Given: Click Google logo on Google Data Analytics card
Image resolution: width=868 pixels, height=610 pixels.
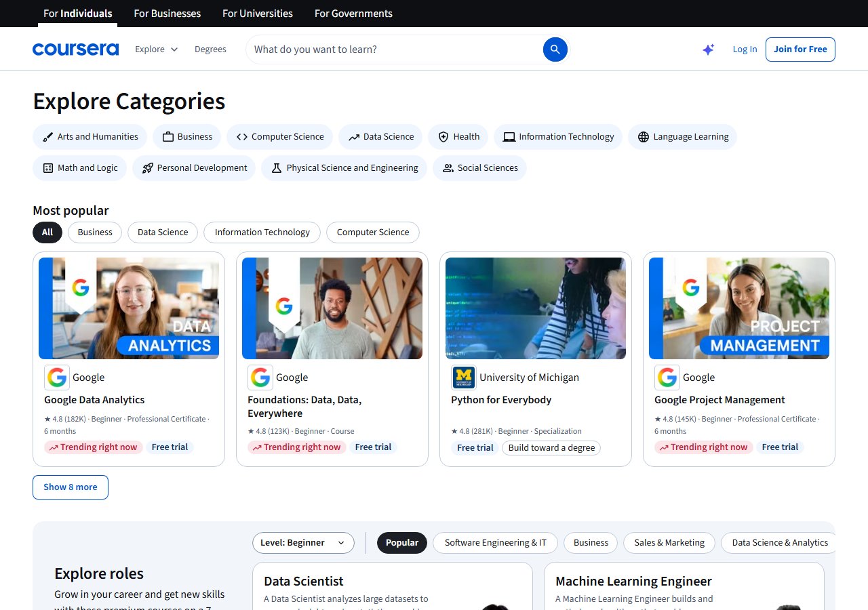Looking at the screenshot, I should click(x=57, y=378).
